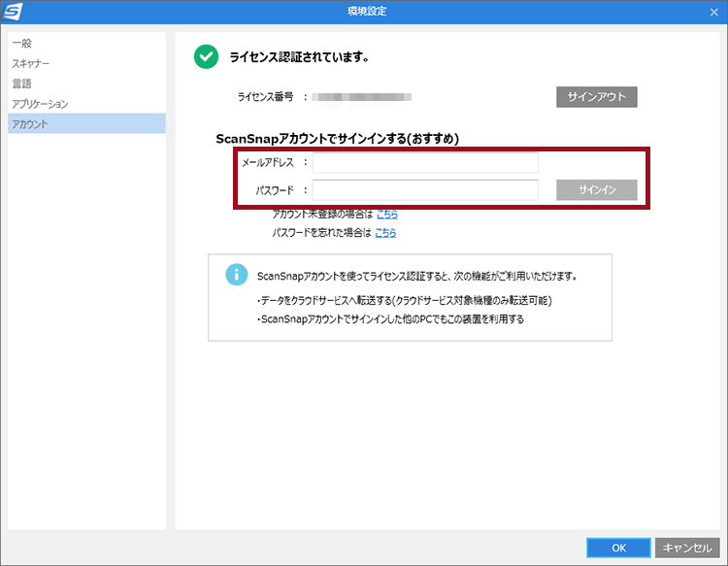Click the ScanSnapアカウントでサインインする heading
This screenshot has height=566, width=728.
[338, 139]
